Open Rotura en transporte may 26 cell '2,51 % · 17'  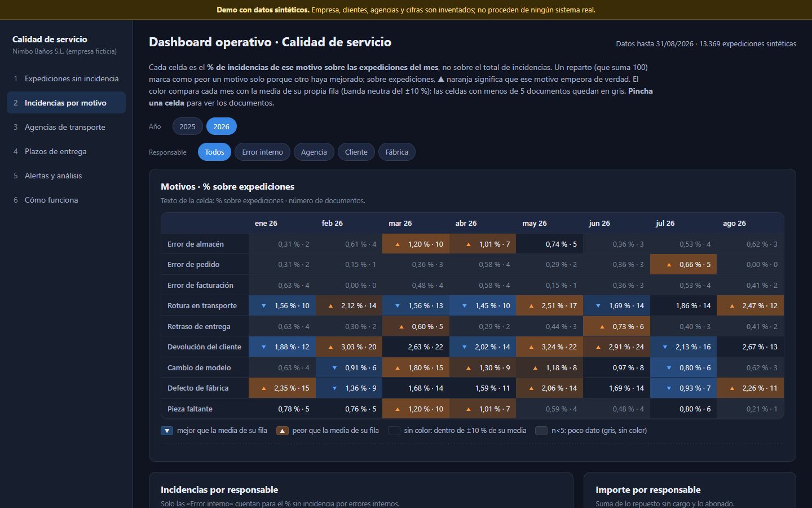pyautogui.click(x=549, y=305)
